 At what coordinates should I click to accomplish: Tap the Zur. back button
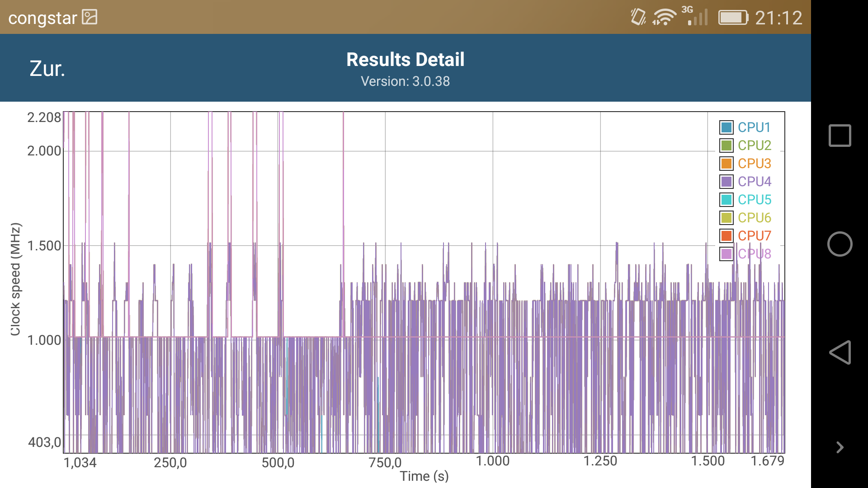click(47, 69)
